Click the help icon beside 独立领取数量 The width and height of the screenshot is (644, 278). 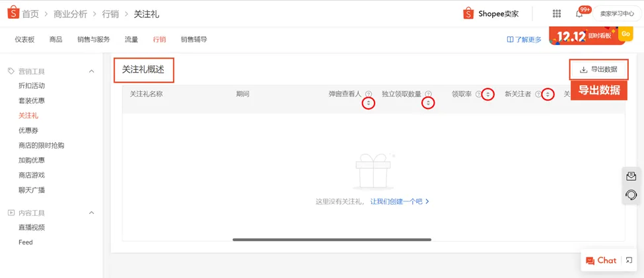(429, 94)
